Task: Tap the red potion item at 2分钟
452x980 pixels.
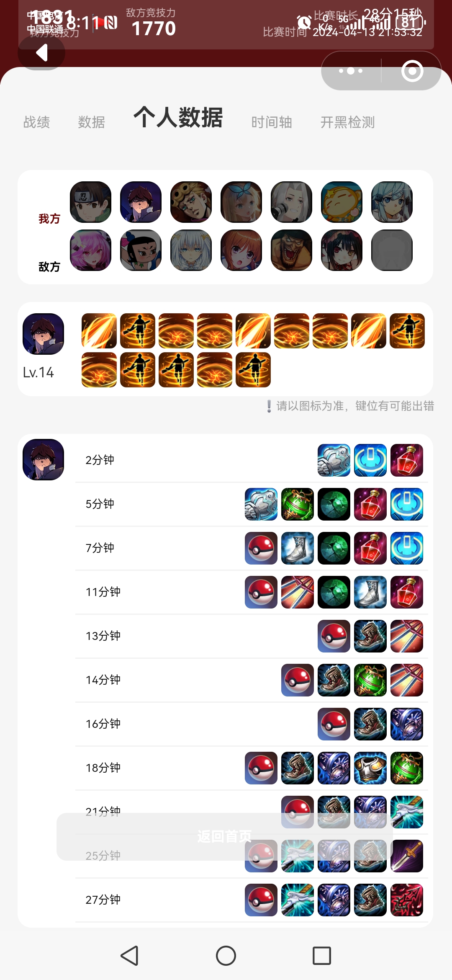Action: click(x=407, y=460)
